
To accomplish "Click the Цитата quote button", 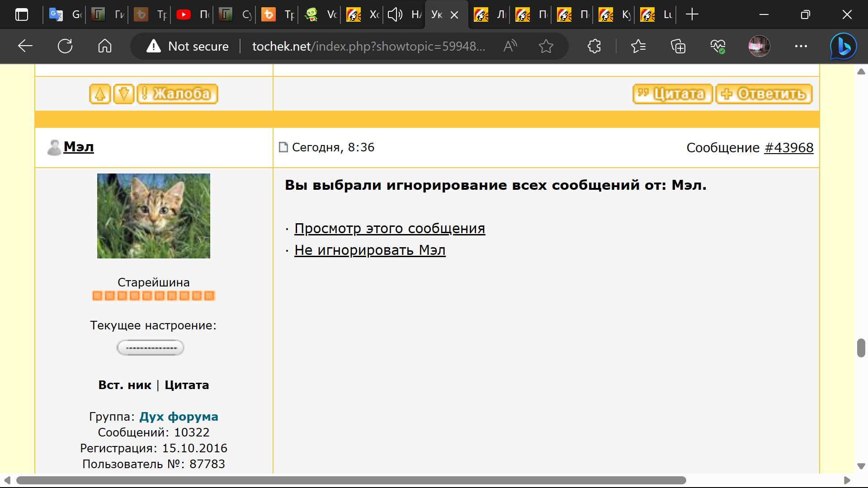I will coord(672,94).
